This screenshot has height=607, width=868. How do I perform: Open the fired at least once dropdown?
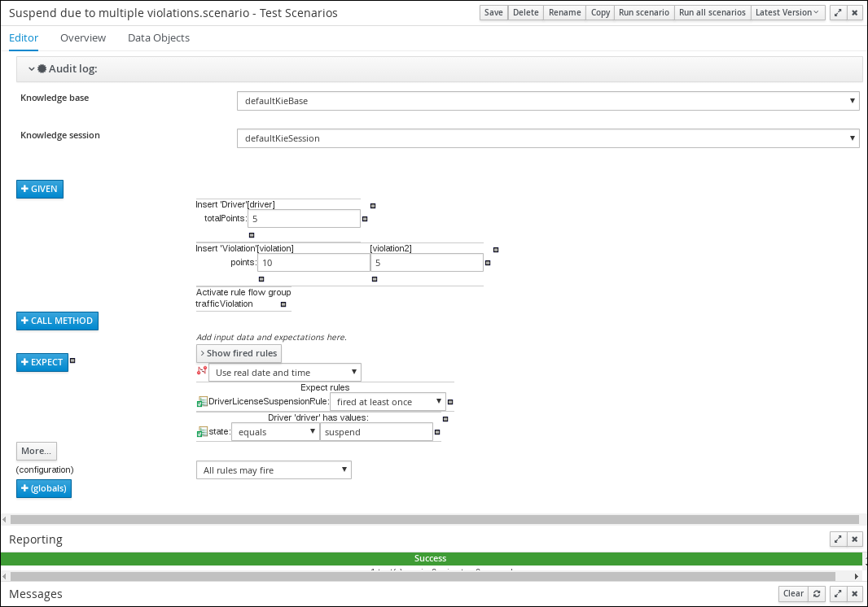click(x=388, y=402)
